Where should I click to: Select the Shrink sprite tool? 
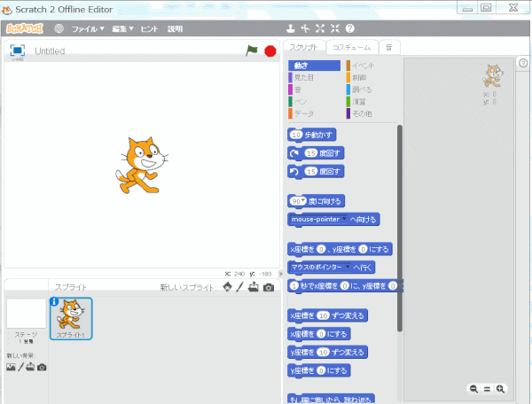point(335,28)
